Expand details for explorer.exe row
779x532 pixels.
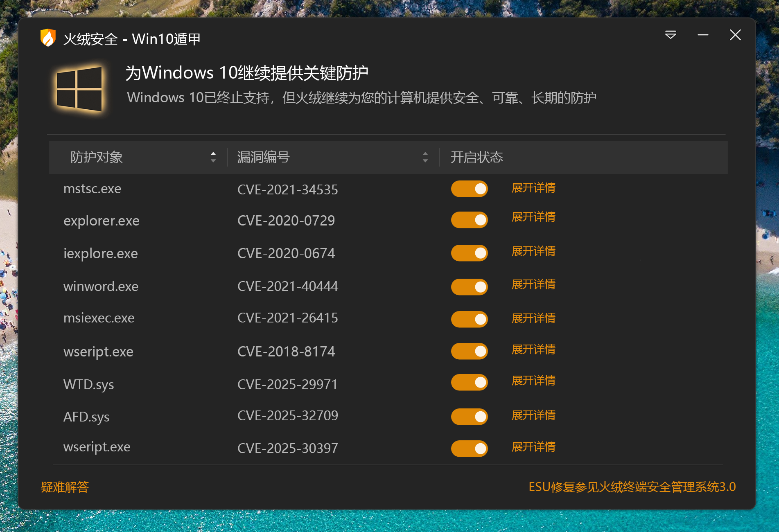coord(533,217)
